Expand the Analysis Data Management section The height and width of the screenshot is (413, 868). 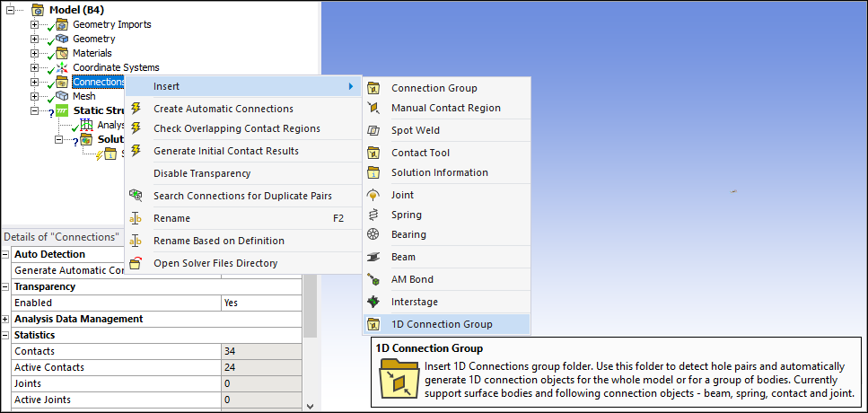coord(6,319)
